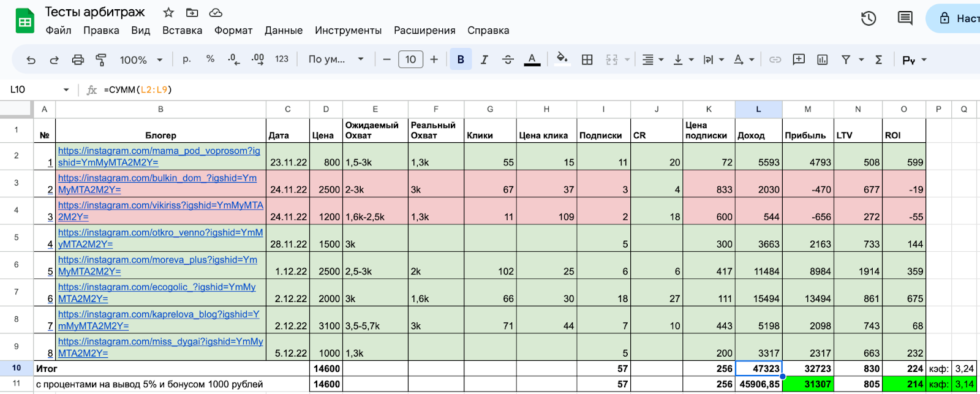Screen dimensions: 980x394
Task: Star the document title
Action: [168, 12]
